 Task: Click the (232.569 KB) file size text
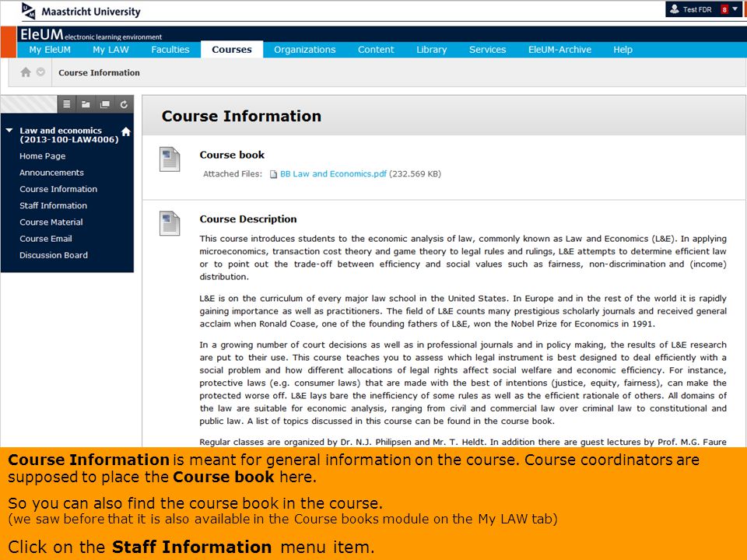pos(415,173)
